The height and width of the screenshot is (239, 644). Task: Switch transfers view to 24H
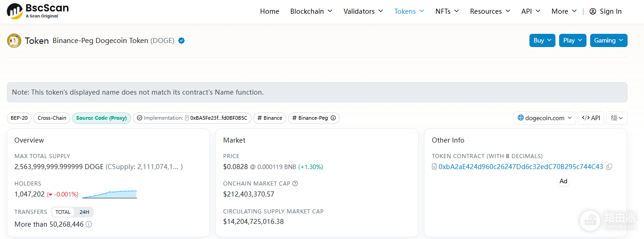(x=84, y=212)
